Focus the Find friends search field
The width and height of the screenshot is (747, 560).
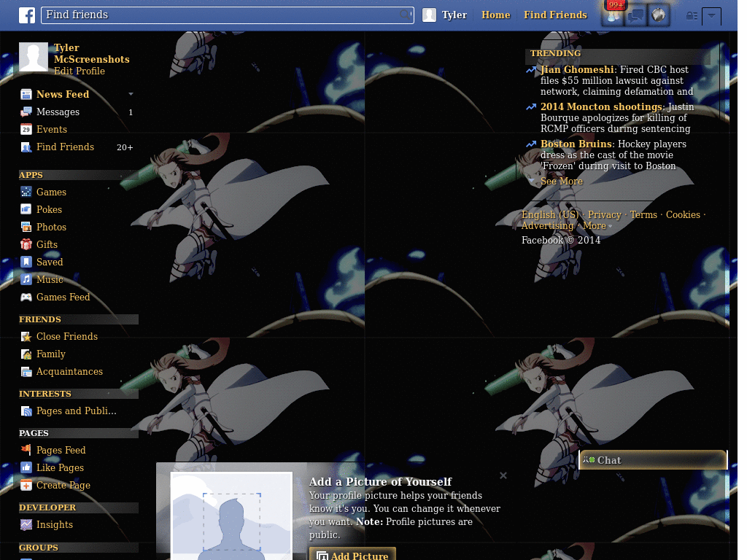point(228,15)
